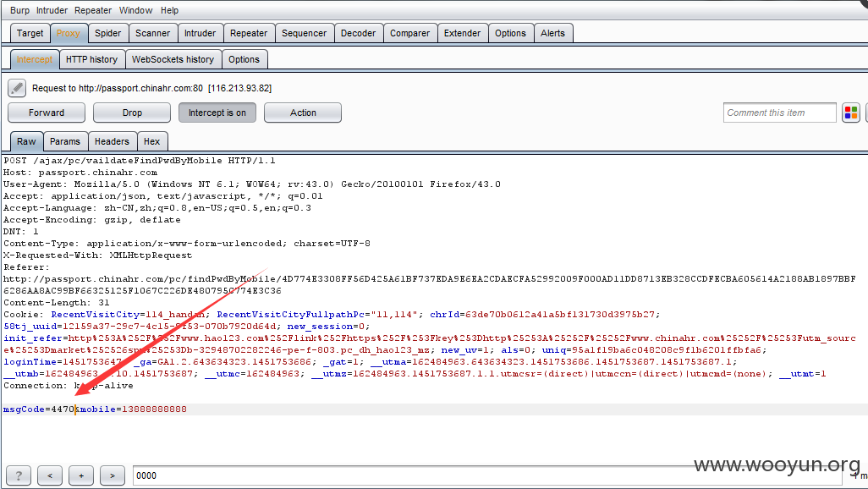Go to previous search match button
Image resolution: width=868 pixels, height=489 pixels.
[x=50, y=475]
